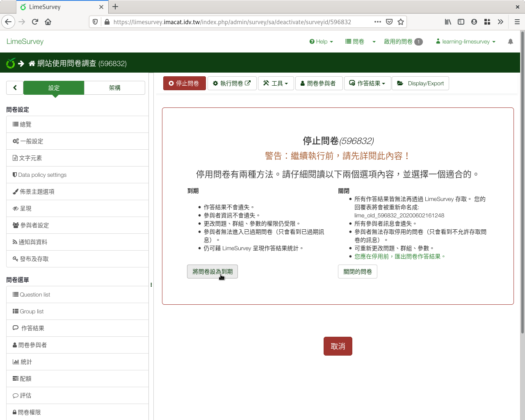525x420 pixels.
Task: Open the Help dropdown menu
Action: [321, 41]
